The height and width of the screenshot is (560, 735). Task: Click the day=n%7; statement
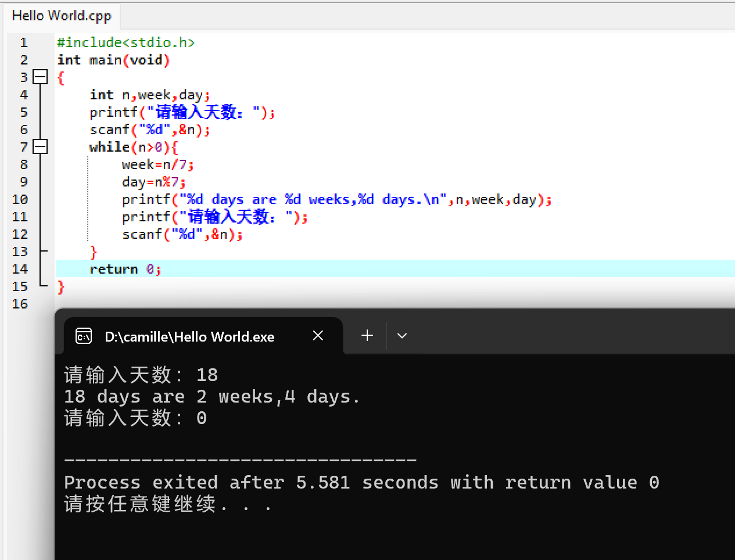coord(154,182)
